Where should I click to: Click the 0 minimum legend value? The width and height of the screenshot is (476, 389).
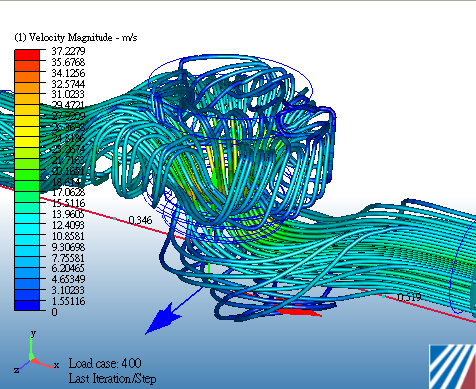click(x=54, y=312)
